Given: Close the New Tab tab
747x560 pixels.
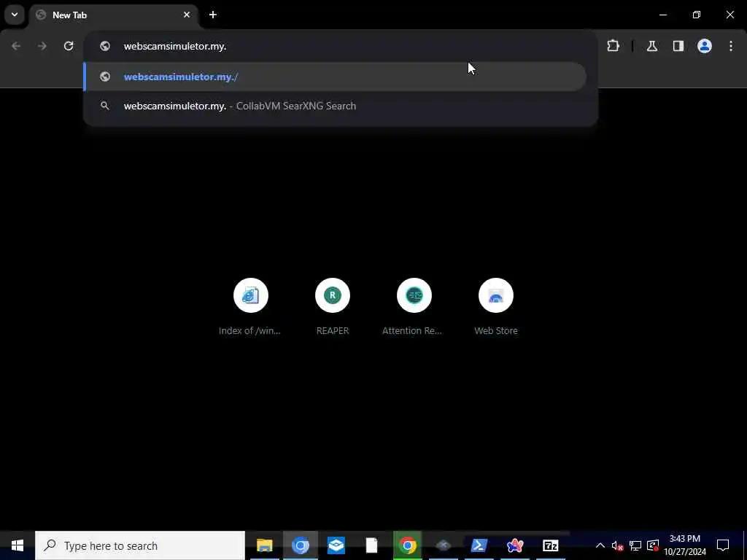Looking at the screenshot, I should pyautogui.click(x=187, y=15).
